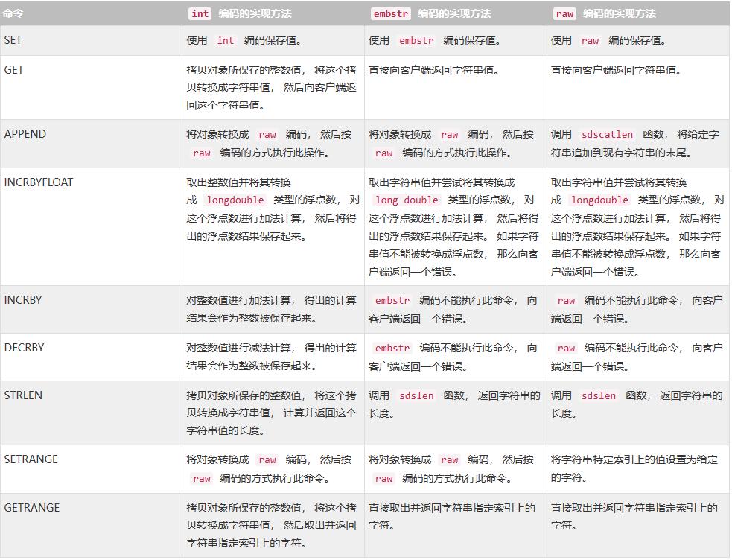Viewport: 732px width, 560px height.
Task: Click the embstr column cell of GET row
Action: tap(456, 87)
